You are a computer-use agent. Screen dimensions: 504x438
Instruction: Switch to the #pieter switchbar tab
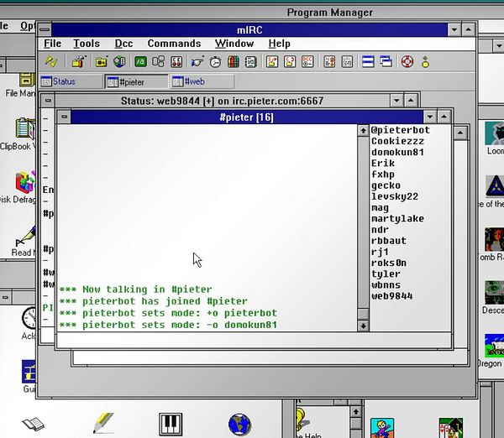[x=137, y=82]
